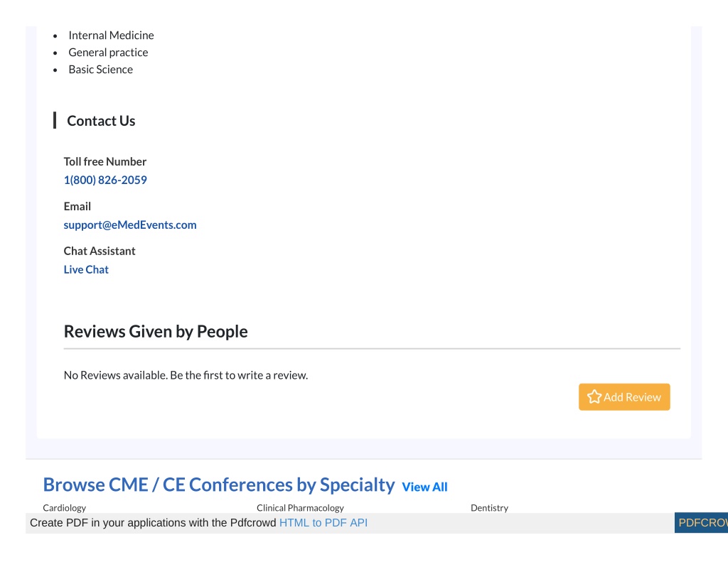Screen dimensions: 728x562
Task: Start a Live Chat session
Action: pyautogui.click(x=86, y=269)
